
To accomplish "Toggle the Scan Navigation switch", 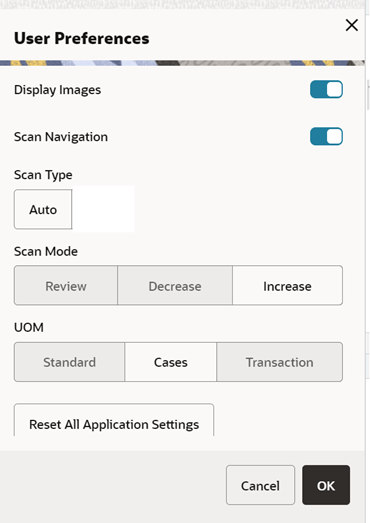I will click(x=326, y=136).
